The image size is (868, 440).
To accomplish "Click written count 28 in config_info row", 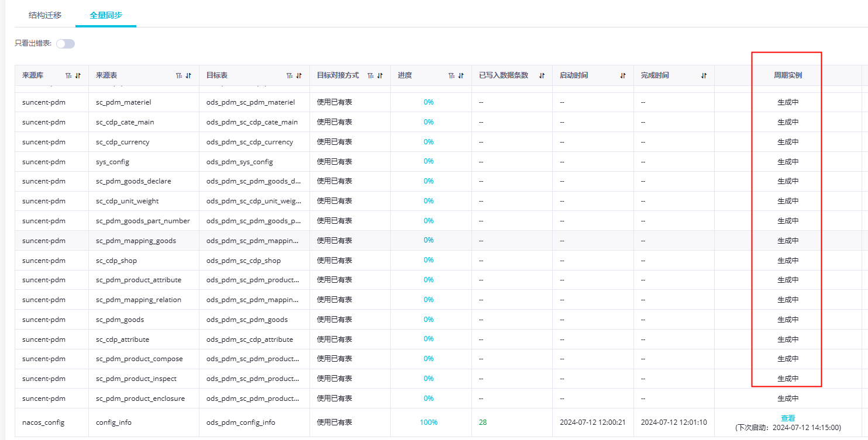I will [x=483, y=422].
